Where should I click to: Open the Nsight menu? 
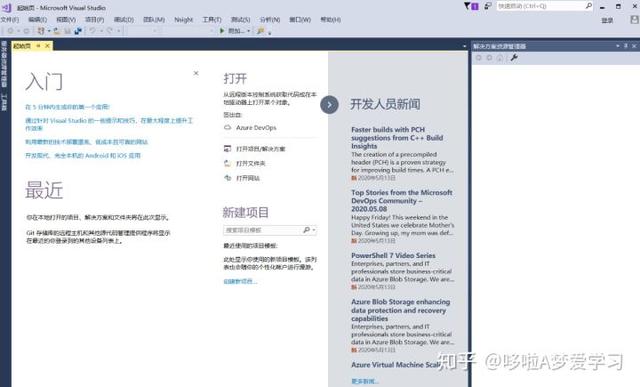point(184,20)
